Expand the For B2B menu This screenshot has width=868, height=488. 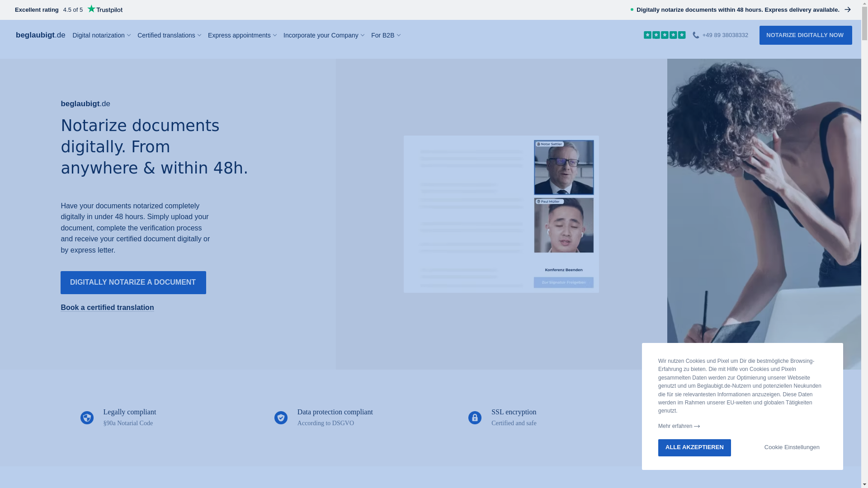[386, 35]
